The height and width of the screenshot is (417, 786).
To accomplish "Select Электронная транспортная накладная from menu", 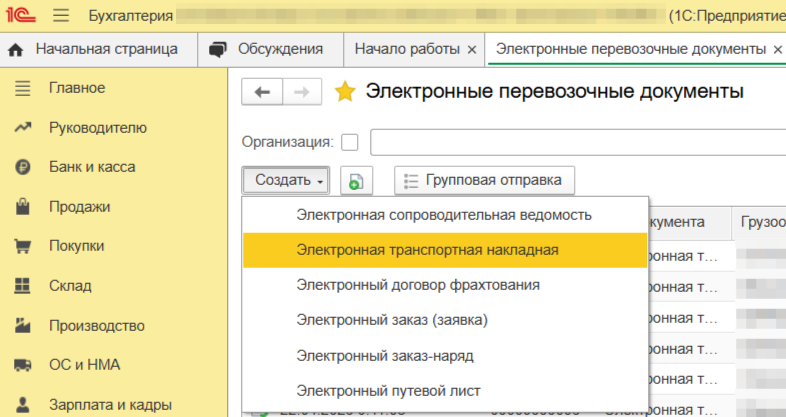I will pyautogui.click(x=427, y=250).
